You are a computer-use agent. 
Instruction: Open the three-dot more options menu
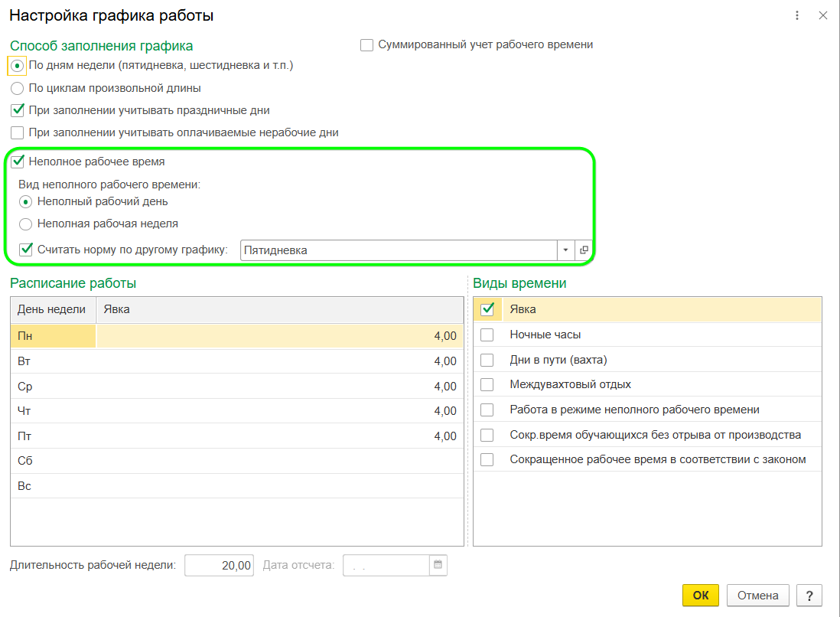[x=797, y=15]
